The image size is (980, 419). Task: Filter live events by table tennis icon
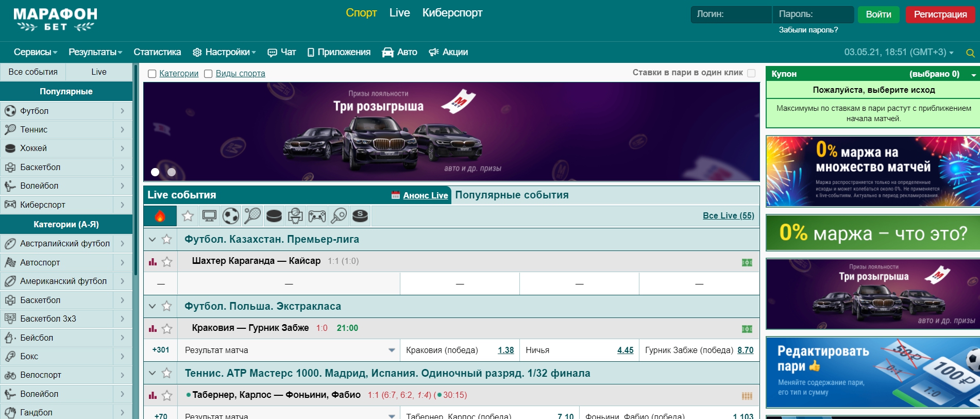pos(339,216)
